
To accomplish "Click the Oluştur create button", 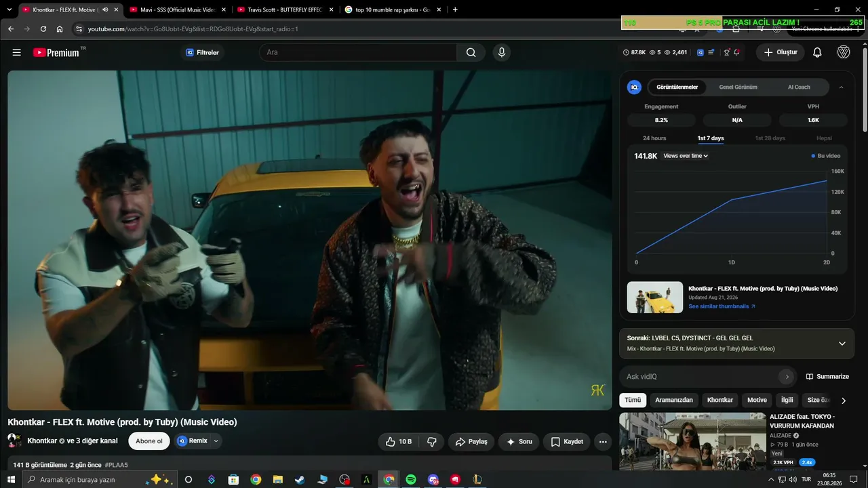I will pyautogui.click(x=781, y=52).
